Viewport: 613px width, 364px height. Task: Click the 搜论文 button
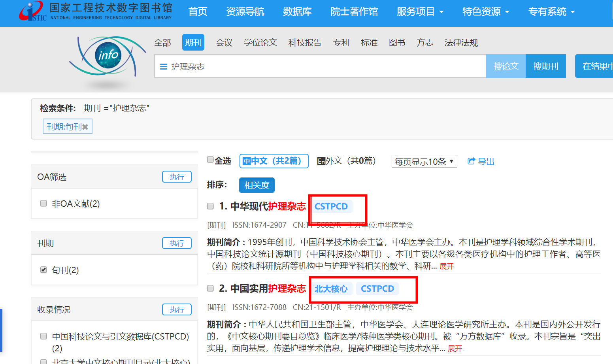pos(506,66)
